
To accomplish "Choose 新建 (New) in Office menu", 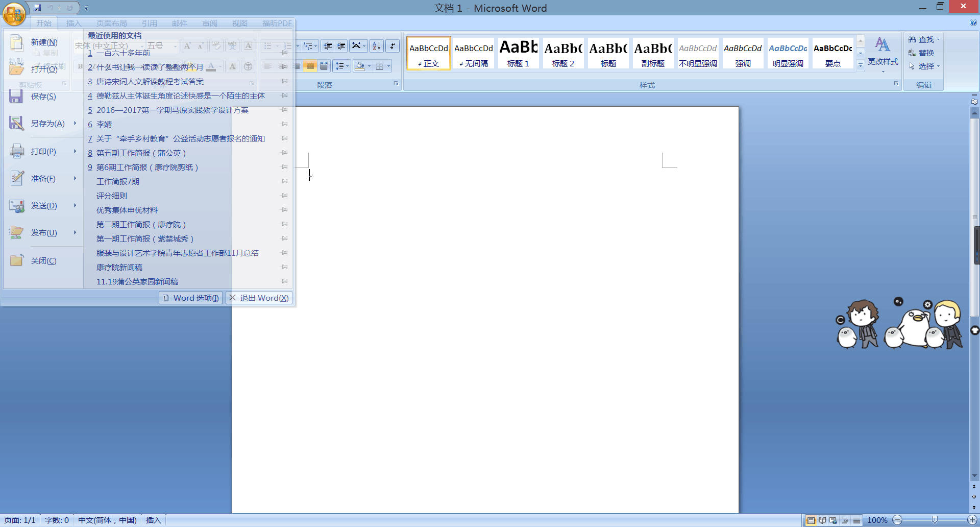I will (43, 42).
